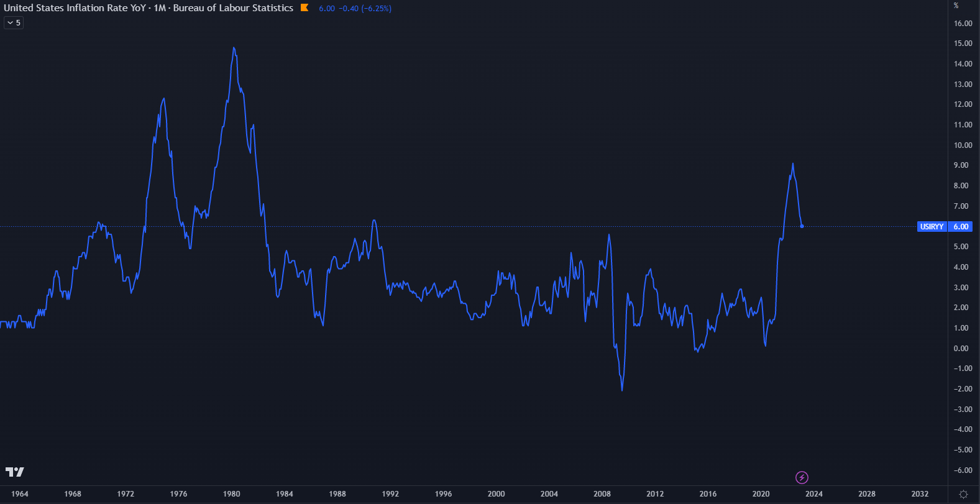Click the 1964 label on the time axis
The width and height of the screenshot is (980, 504).
tap(20, 494)
